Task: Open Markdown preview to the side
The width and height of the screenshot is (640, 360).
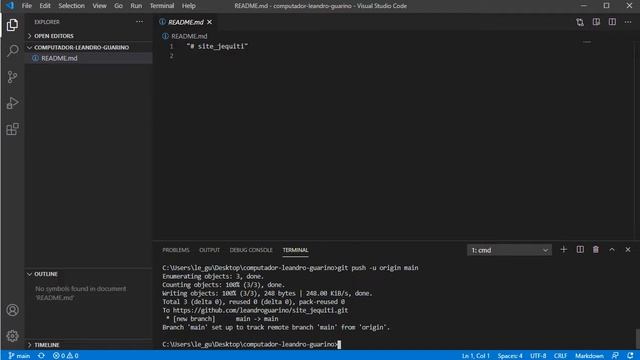Action: 596,22
